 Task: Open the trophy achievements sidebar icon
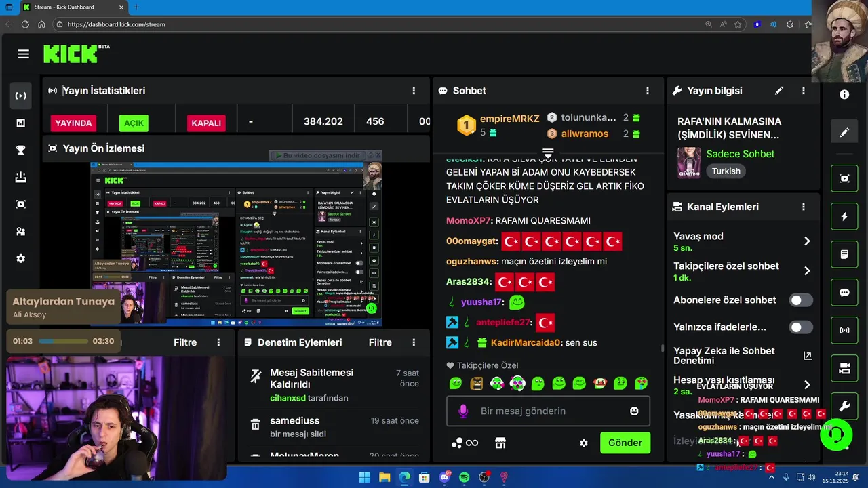coord(21,150)
